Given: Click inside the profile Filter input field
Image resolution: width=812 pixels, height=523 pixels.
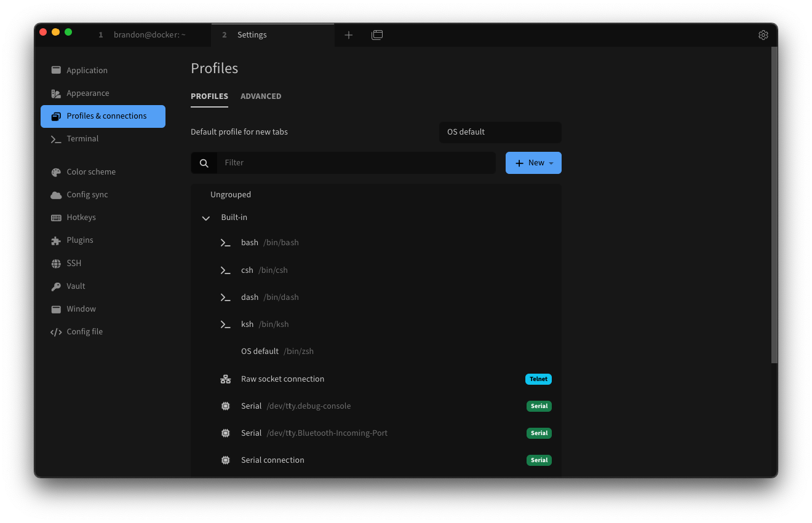Looking at the screenshot, I should (357, 163).
